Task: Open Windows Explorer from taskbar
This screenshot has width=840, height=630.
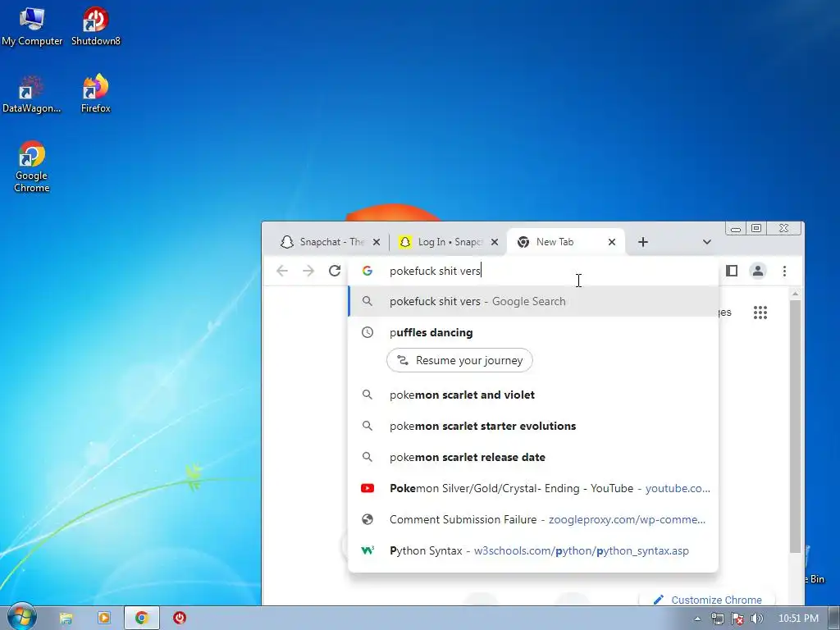Action: [66, 619]
